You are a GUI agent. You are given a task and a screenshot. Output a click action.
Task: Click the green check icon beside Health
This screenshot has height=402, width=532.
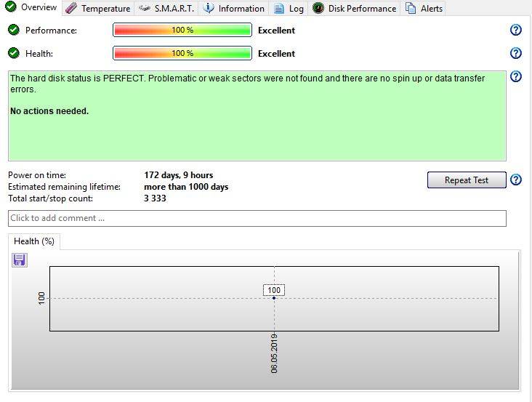[14, 53]
